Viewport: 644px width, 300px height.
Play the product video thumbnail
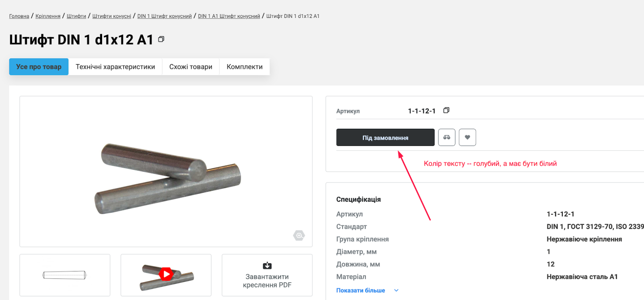click(x=166, y=275)
